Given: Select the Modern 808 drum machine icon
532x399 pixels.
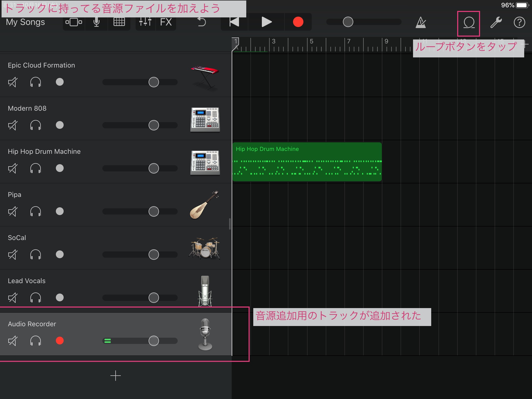Looking at the screenshot, I should click(x=205, y=119).
